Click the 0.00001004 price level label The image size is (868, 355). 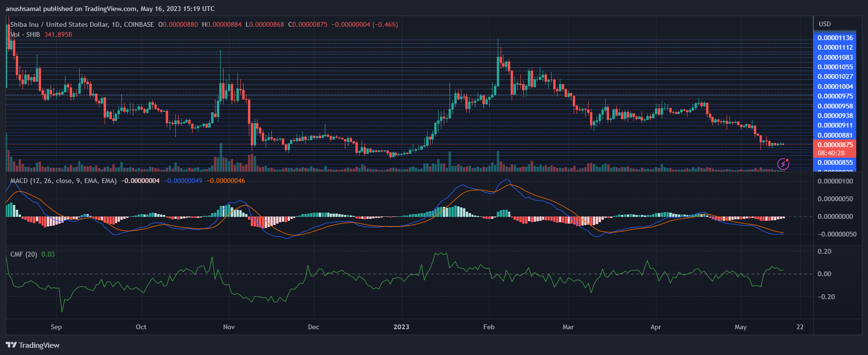pos(835,86)
